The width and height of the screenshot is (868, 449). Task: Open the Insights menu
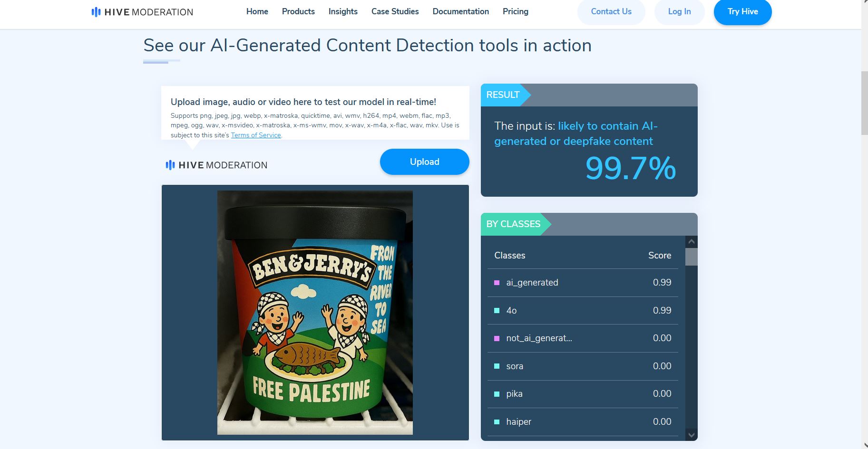pyautogui.click(x=343, y=11)
